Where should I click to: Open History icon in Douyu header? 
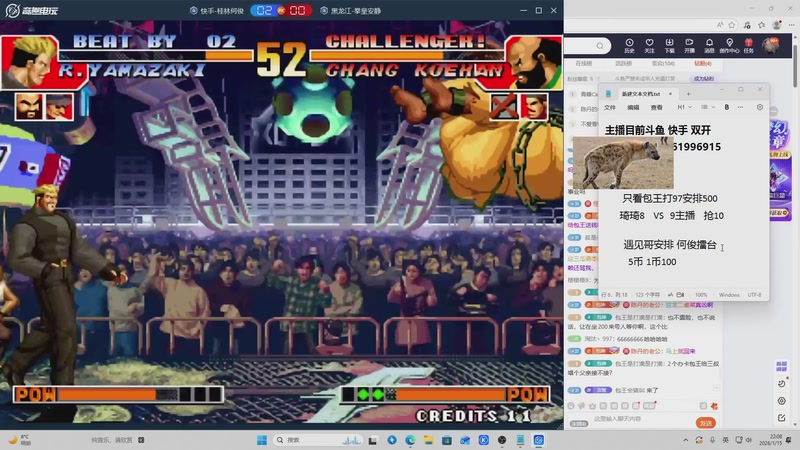pos(629,45)
